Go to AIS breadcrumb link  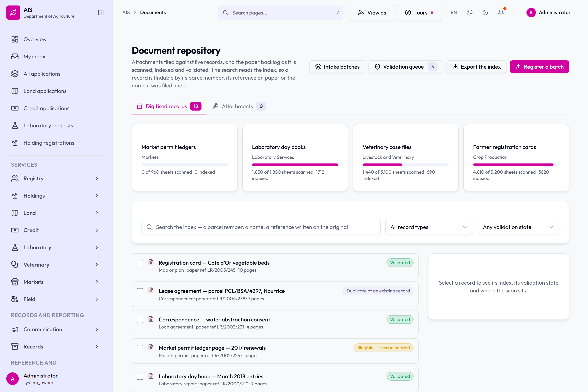pyautogui.click(x=126, y=13)
